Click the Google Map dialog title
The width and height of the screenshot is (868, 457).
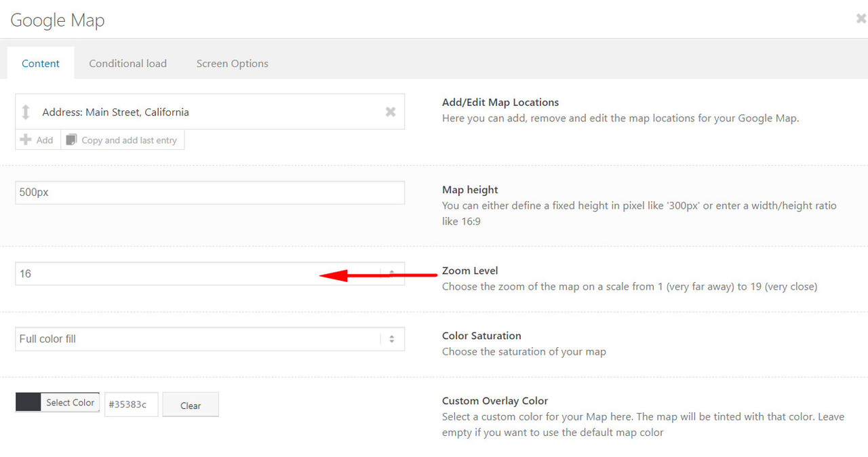(58, 20)
